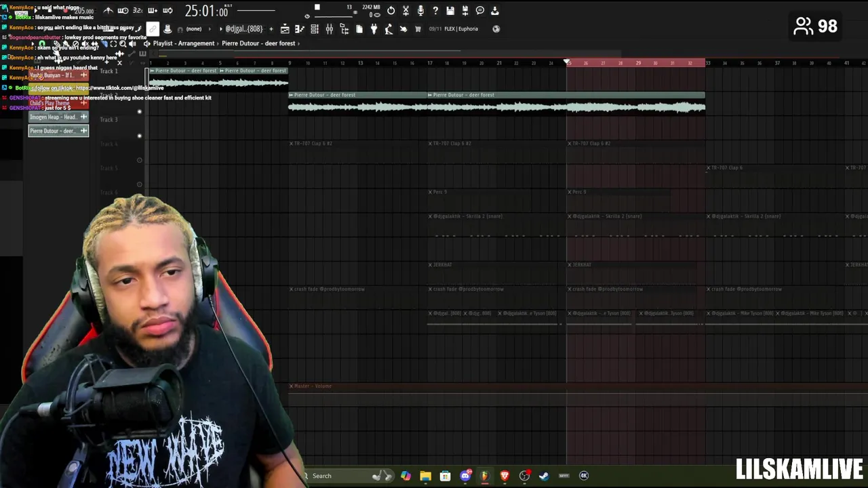Click the 09/11 FLEX | Euphoria hint
This screenshot has height=488, width=868.
point(454,29)
